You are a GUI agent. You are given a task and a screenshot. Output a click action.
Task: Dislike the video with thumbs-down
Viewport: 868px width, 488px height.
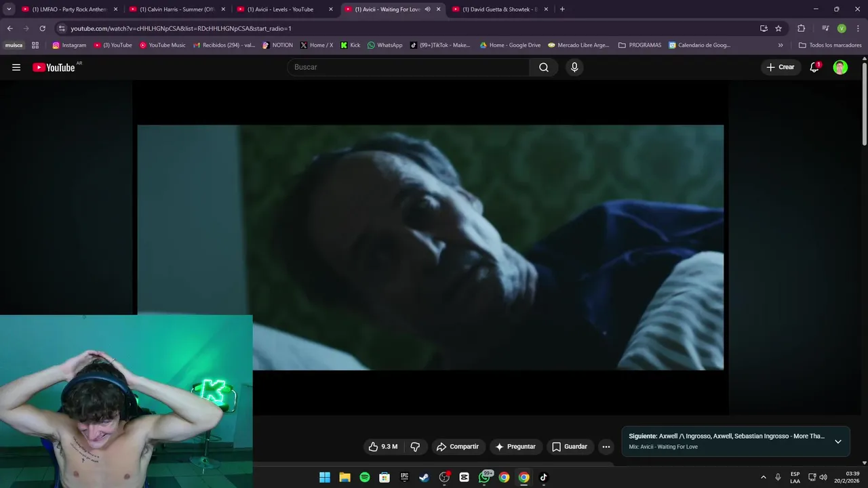coord(415,447)
